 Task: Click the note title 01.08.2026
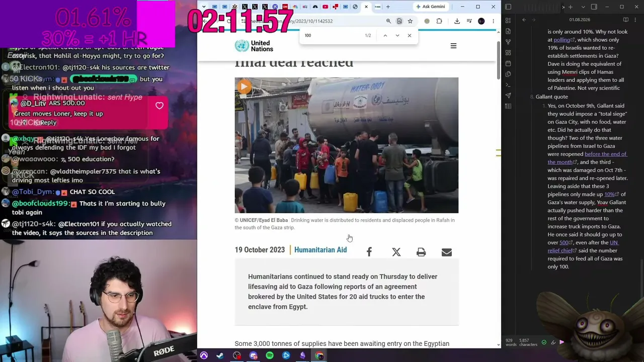pyautogui.click(x=580, y=20)
